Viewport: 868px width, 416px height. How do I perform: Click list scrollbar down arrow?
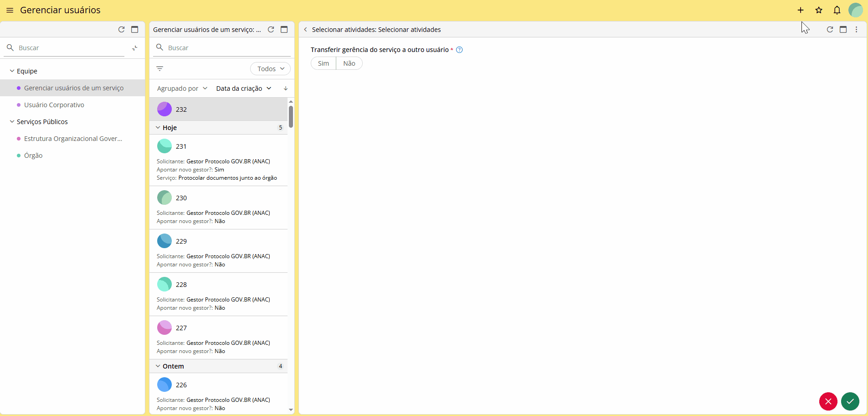291,410
